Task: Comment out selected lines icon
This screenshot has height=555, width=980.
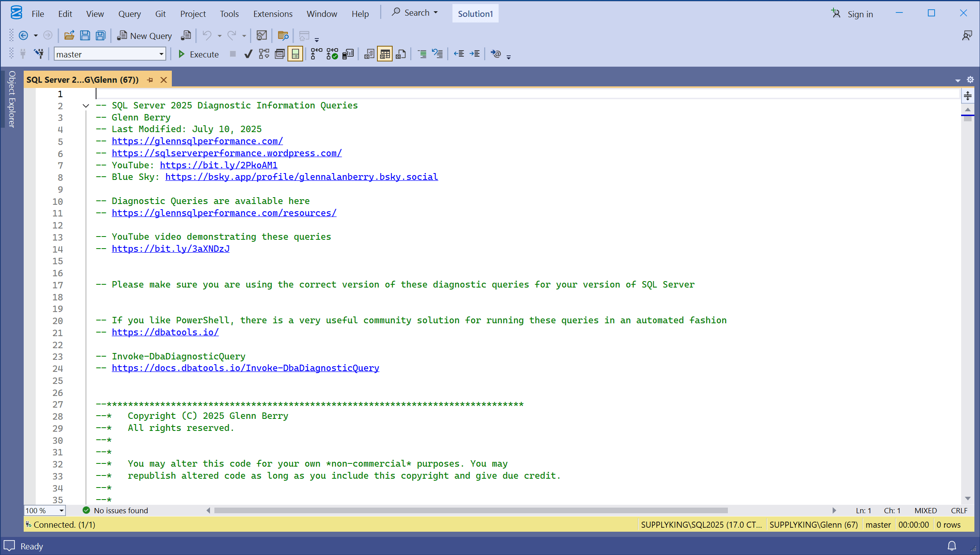Action: point(422,54)
